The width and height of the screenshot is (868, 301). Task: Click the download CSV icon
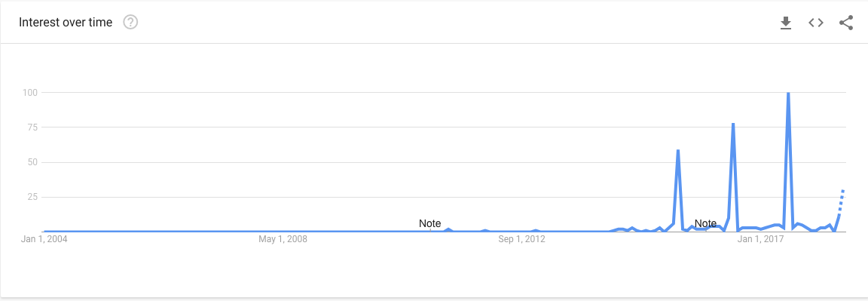point(786,23)
